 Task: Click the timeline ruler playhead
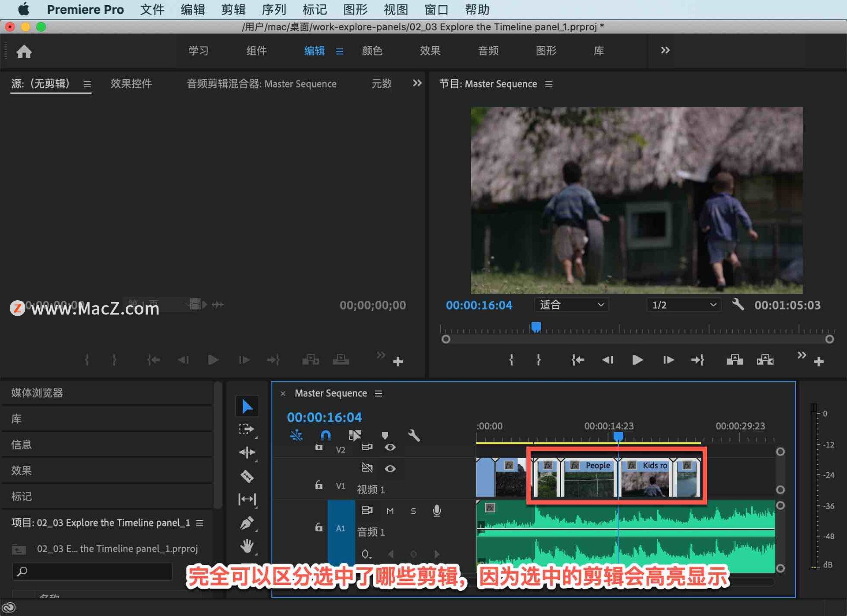618,436
